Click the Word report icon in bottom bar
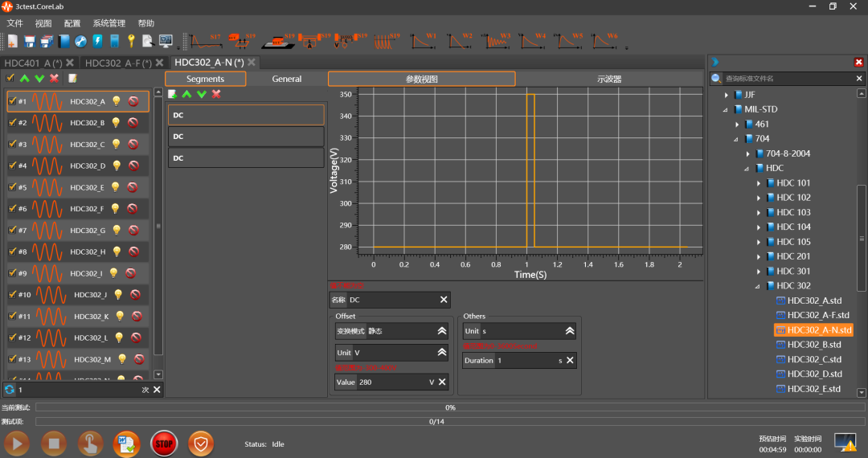 (x=126, y=443)
